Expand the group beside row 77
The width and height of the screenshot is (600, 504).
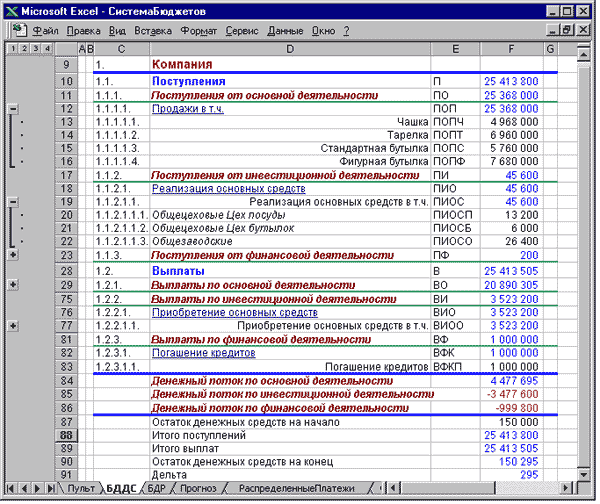pyautogui.click(x=13, y=326)
